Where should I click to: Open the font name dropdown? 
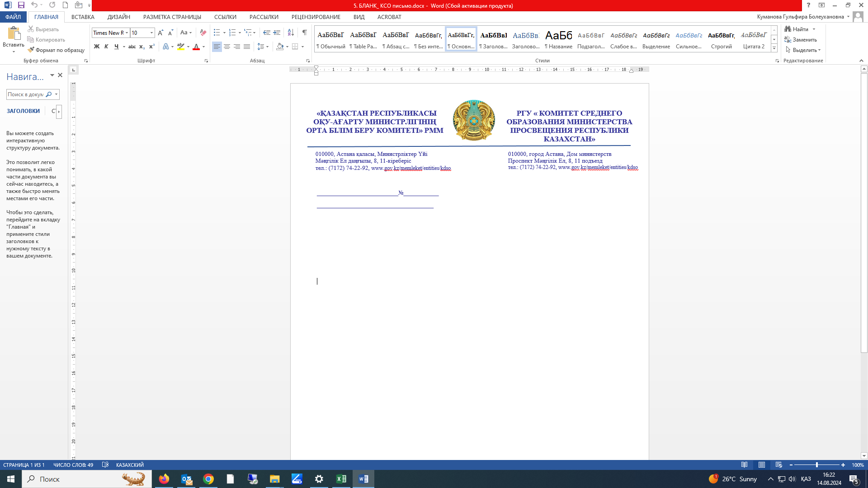[x=127, y=33]
